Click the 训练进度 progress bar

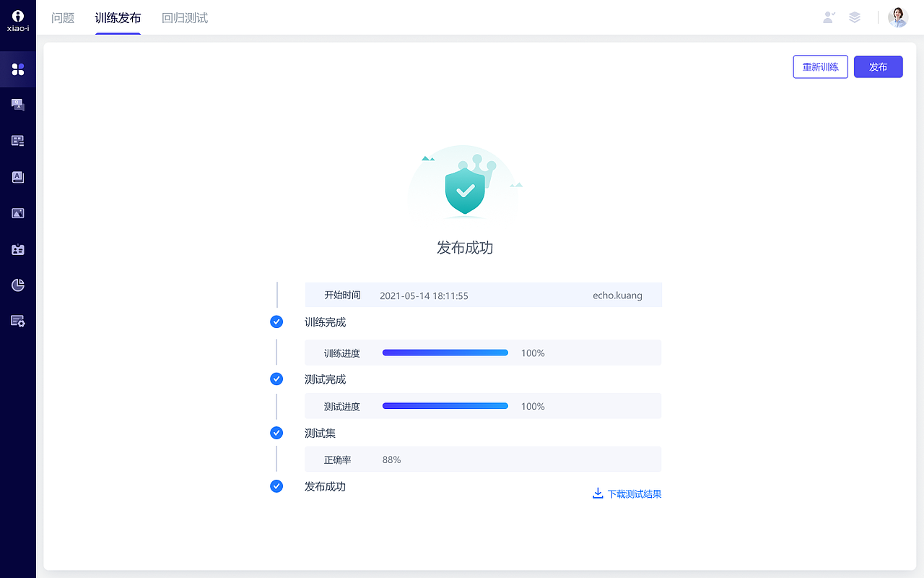tap(445, 353)
